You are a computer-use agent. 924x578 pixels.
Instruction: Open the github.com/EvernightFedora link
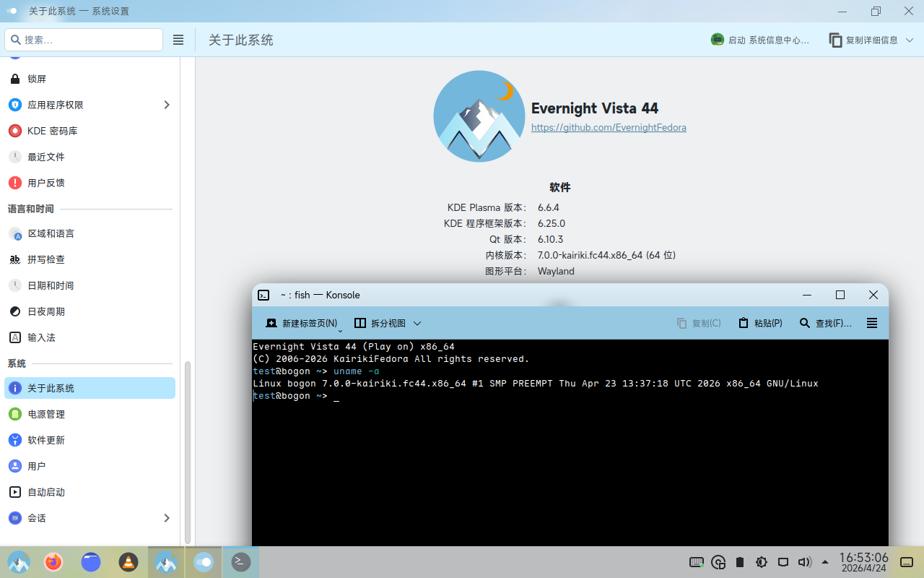pyautogui.click(x=609, y=127)
